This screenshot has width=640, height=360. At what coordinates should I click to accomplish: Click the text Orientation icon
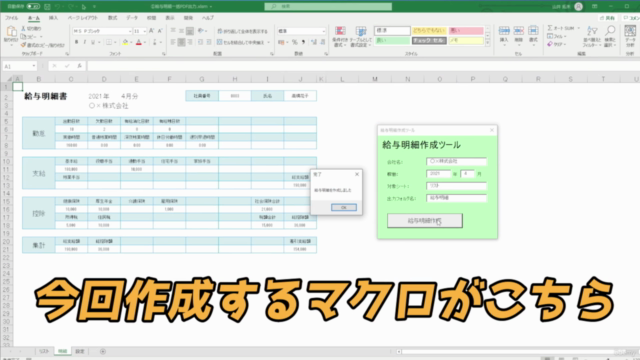tap(201, 31)
